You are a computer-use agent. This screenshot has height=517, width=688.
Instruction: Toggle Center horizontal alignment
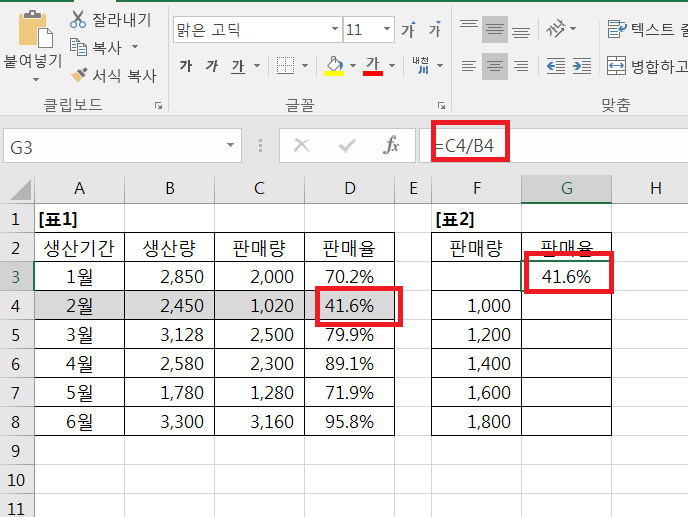494,66
